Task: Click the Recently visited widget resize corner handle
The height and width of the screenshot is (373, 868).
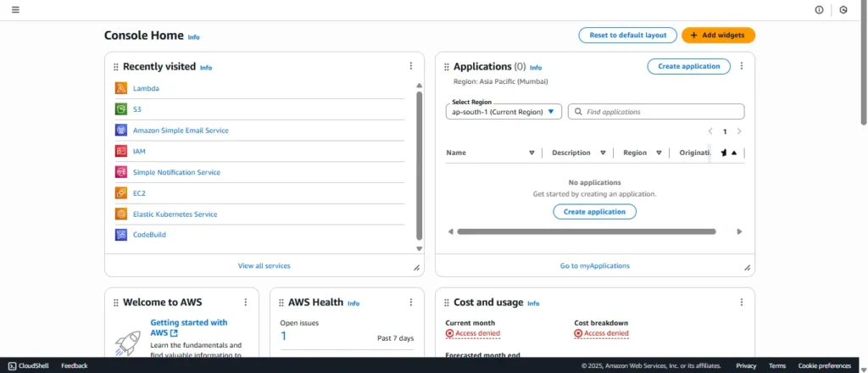Action: 417,268
